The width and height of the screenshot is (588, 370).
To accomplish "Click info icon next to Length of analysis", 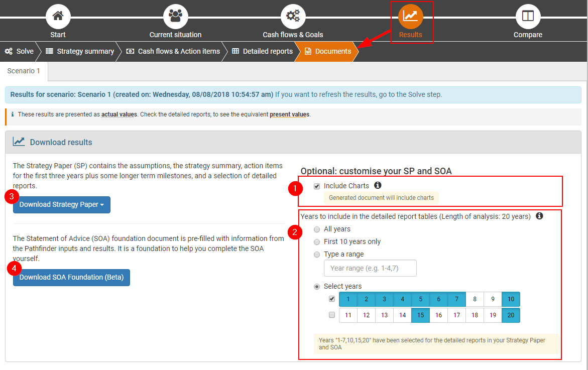I will coord(539,216).
